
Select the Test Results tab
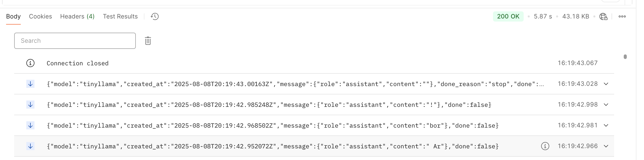click(x=120, y=16)
